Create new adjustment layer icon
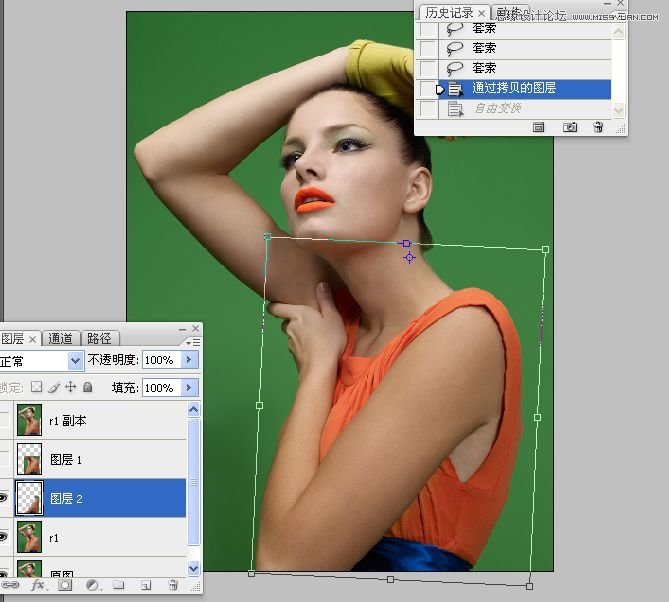The height and width of the screenshot is (602, 669). tap(92, 585)
